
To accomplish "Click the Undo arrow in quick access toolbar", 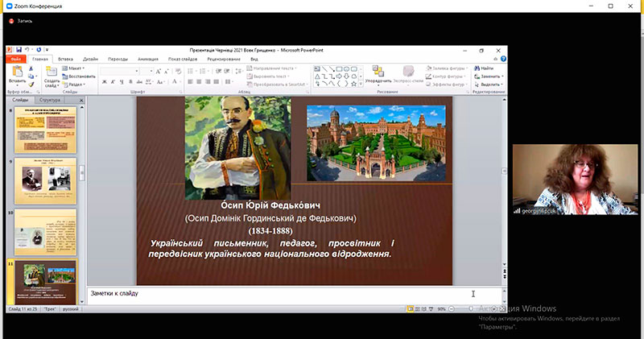I will click(x=27, y=50).
